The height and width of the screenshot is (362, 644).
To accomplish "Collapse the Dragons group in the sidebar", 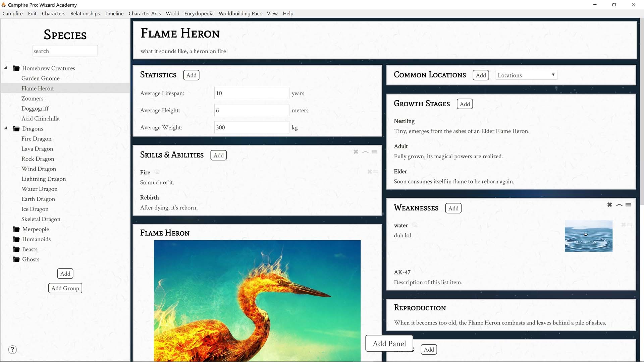I will point(5,128).
